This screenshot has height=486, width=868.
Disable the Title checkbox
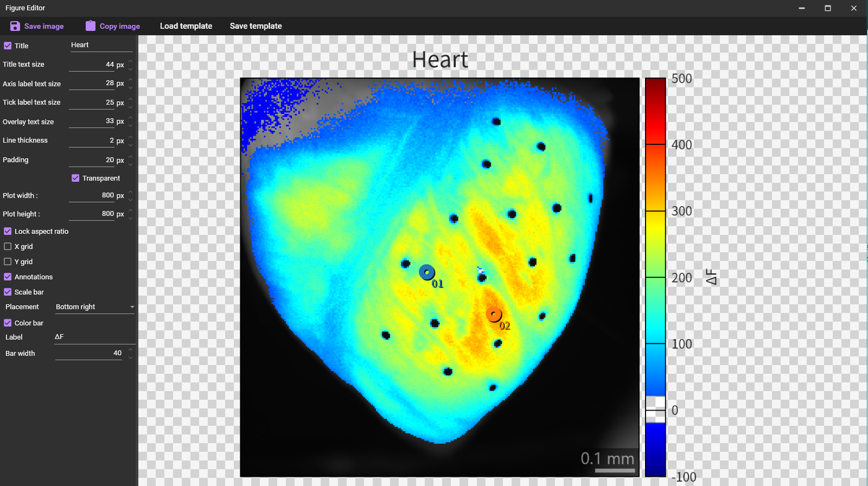[x=8, y=46]
